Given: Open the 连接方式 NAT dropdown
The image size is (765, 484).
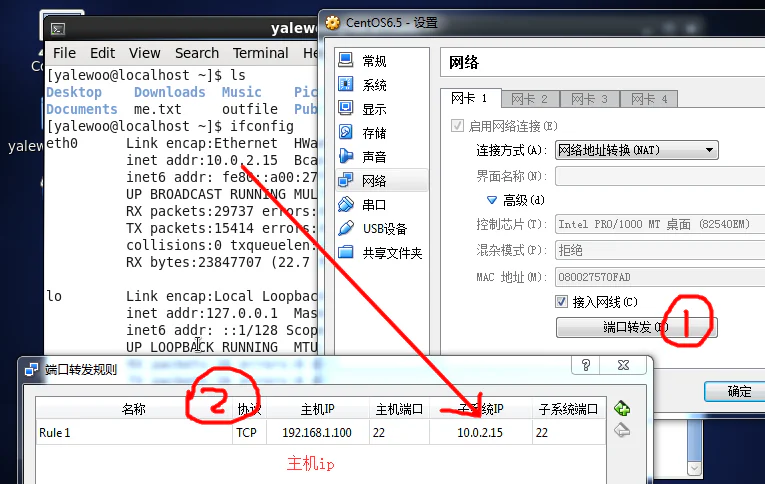Looking at the screenshot, I should (x=637, y=150).
